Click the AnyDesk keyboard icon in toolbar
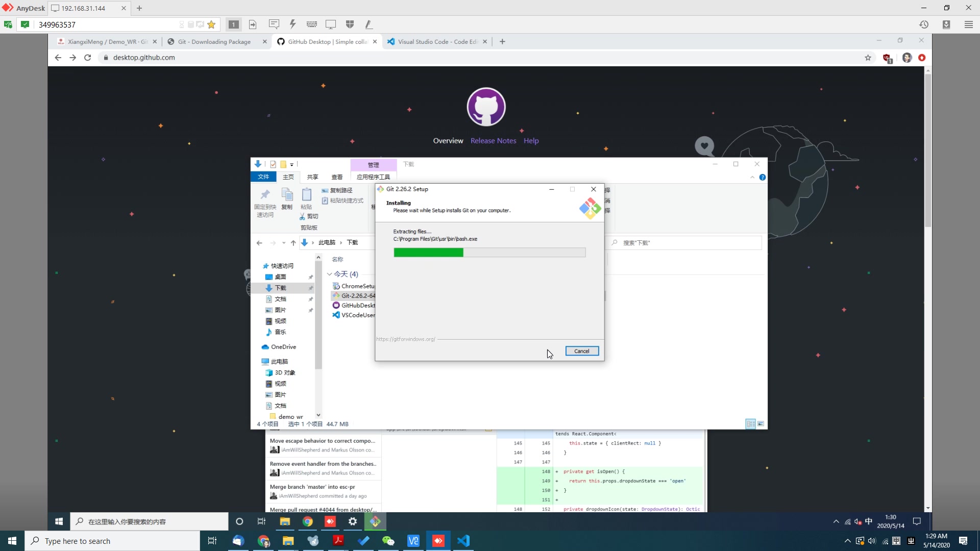The width and height of the screenshot is (980, 551). click(x=312, y=24)
